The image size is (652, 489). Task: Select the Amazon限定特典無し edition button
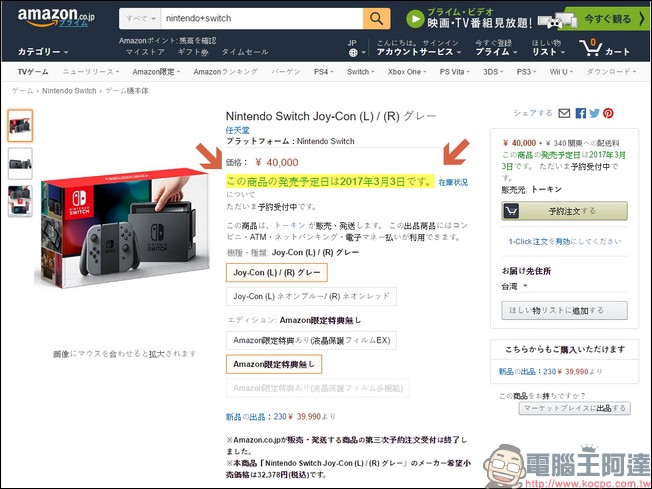[274, 364]
